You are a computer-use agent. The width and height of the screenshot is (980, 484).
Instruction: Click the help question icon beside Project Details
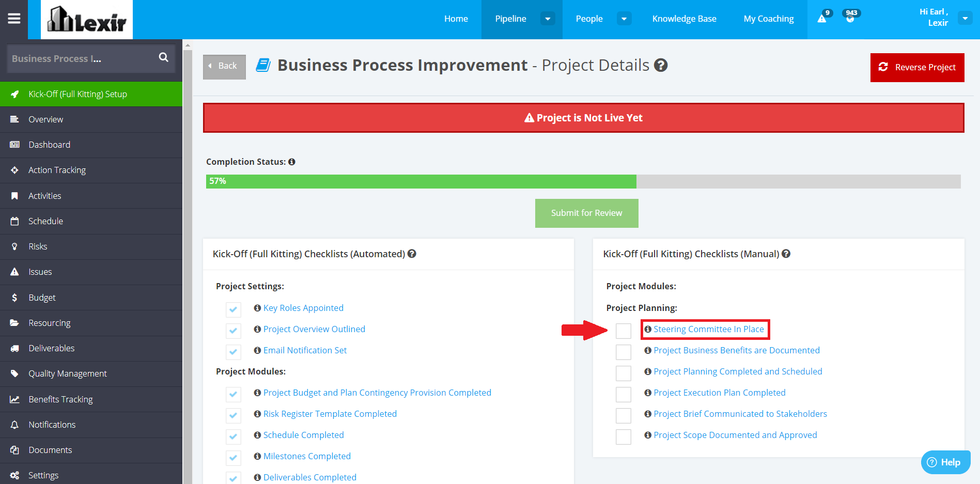(661, 66)
